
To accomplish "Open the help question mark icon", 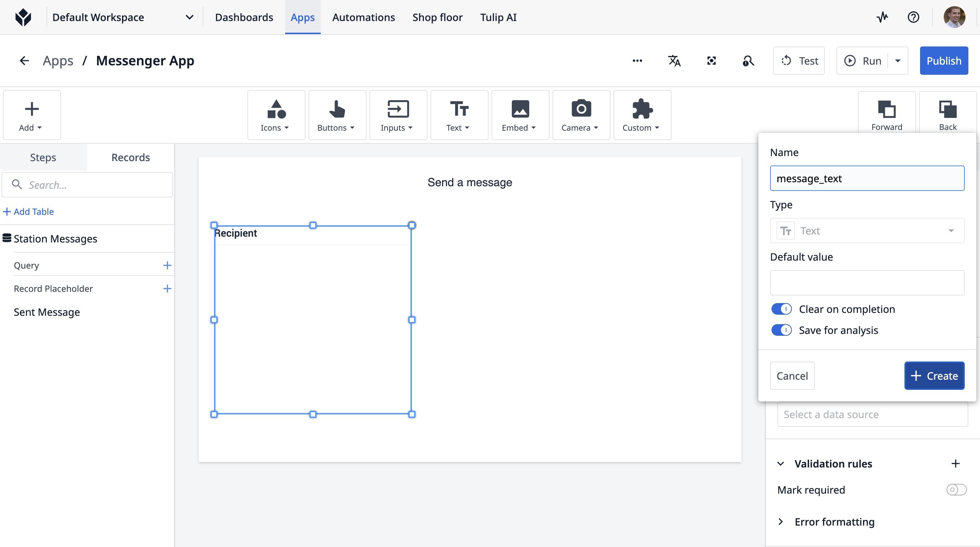I will (913, 17).
